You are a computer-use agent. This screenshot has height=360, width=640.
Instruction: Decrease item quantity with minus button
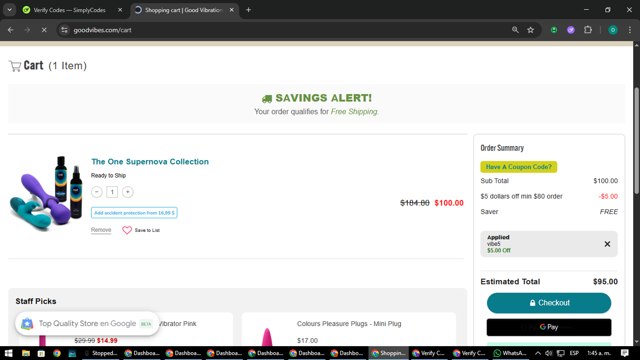click(97, 192)
